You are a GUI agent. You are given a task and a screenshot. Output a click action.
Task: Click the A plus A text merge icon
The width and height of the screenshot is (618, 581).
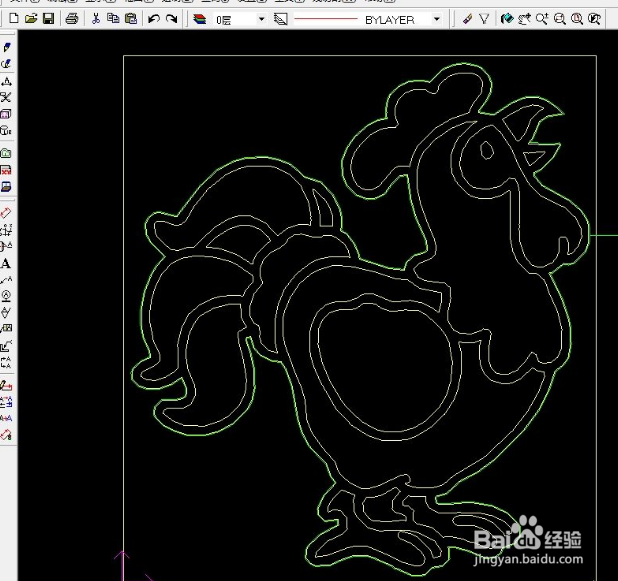[6, 418]
